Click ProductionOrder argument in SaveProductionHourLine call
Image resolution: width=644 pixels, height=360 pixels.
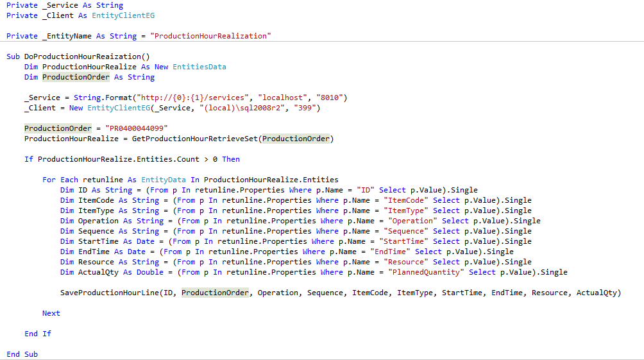pos(216,293)
